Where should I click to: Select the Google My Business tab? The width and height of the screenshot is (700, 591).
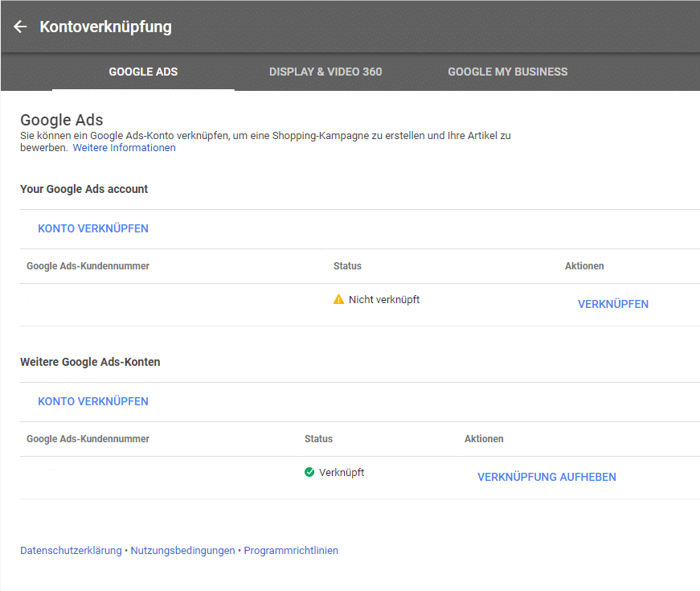click(507, 72)
